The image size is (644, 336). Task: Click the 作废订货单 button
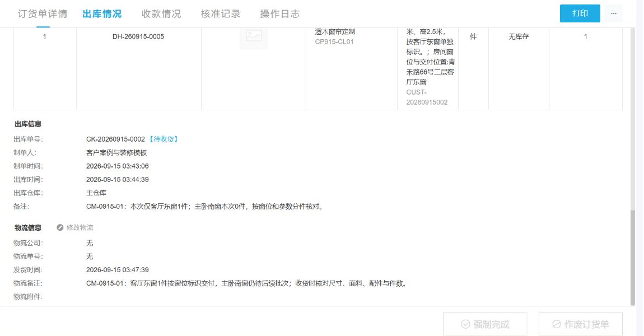580,324
